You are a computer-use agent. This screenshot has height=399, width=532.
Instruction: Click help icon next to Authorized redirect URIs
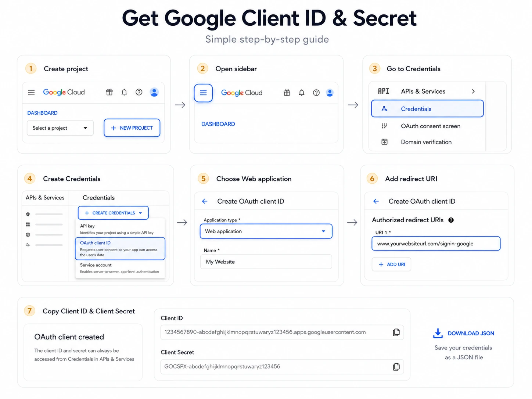point(451,220)
